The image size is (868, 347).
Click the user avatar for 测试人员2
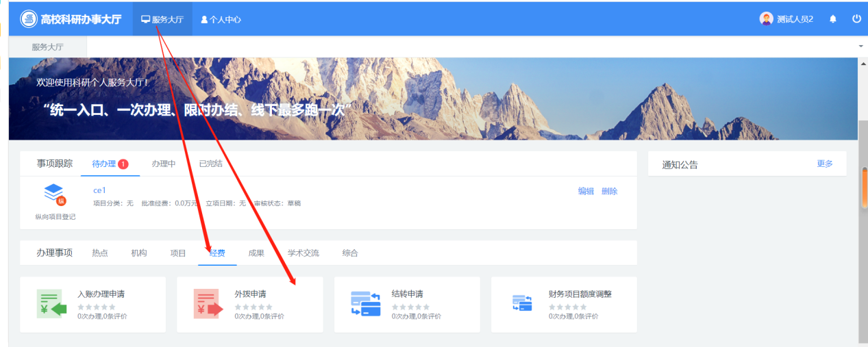click(766, 19)
